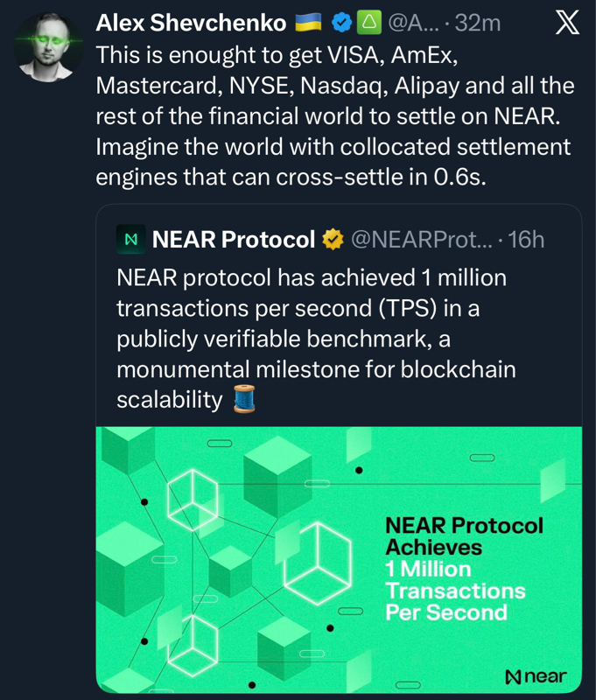The height and width of the screenshot is (700, 596).
Task: Click the '1 Million Transactions Per Second' headline
Action: (x=455, y=591)
